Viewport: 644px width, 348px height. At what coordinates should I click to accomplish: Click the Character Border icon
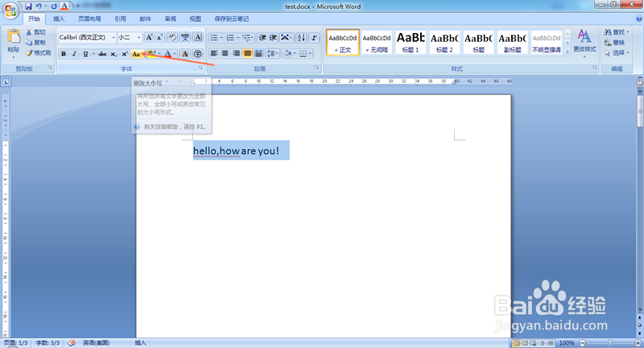point(198,37)
